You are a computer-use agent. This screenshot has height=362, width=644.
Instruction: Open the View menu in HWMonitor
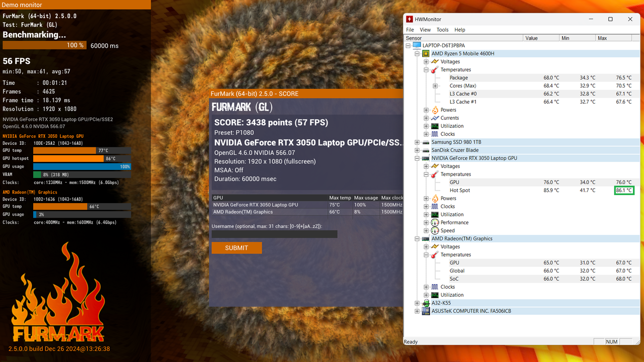pyautogui.click(x=425, y=30)
